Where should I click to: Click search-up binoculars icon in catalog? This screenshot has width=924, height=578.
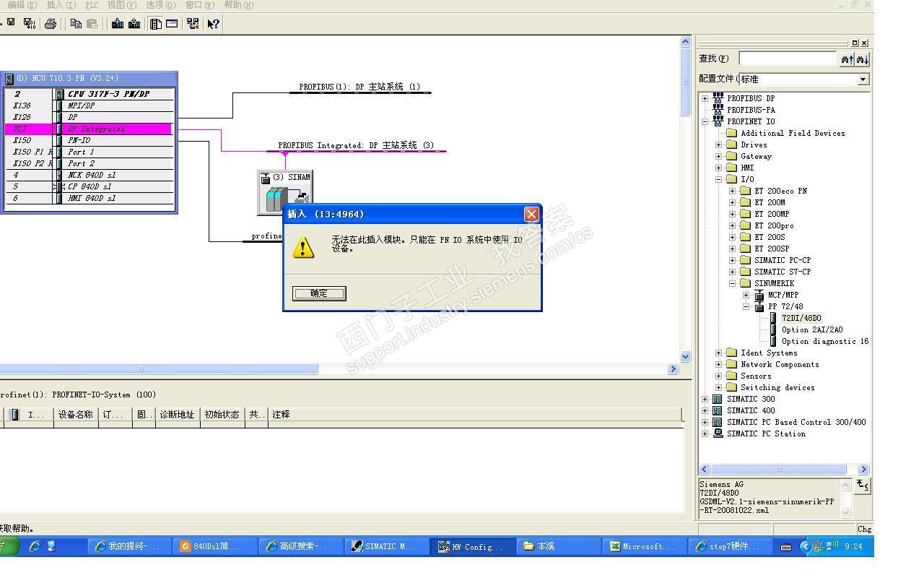point(847,59)
